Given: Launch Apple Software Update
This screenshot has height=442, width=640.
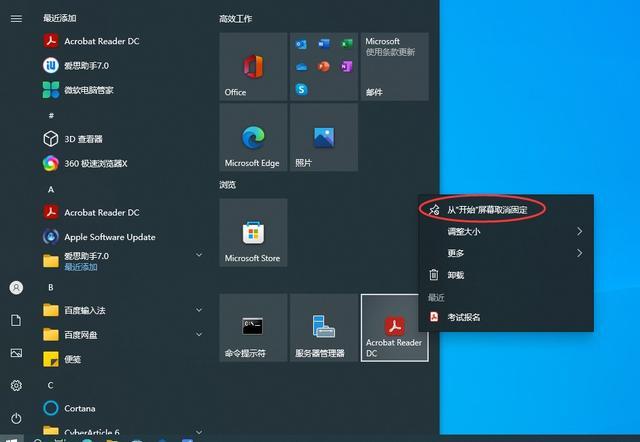Looking at the screenshot, I should (99, 237).
